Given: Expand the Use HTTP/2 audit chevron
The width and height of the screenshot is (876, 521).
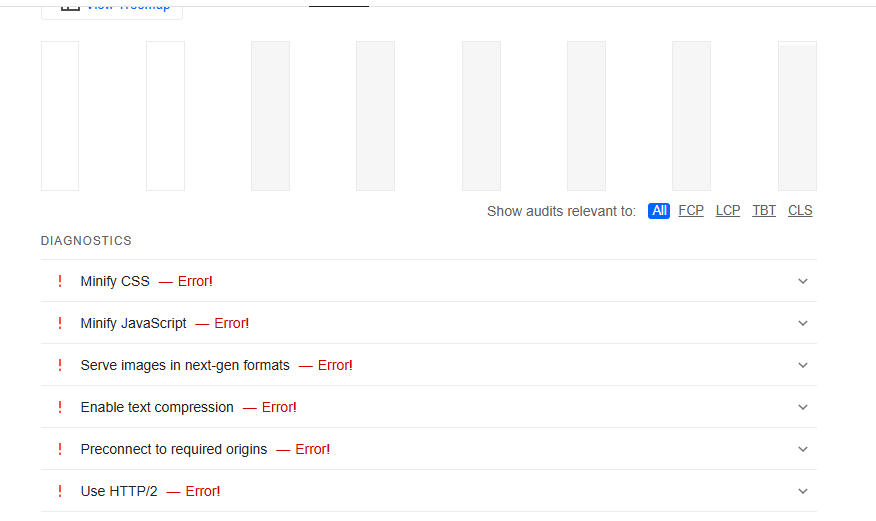Looking at the screenshot, I should [x=802, y=491].
